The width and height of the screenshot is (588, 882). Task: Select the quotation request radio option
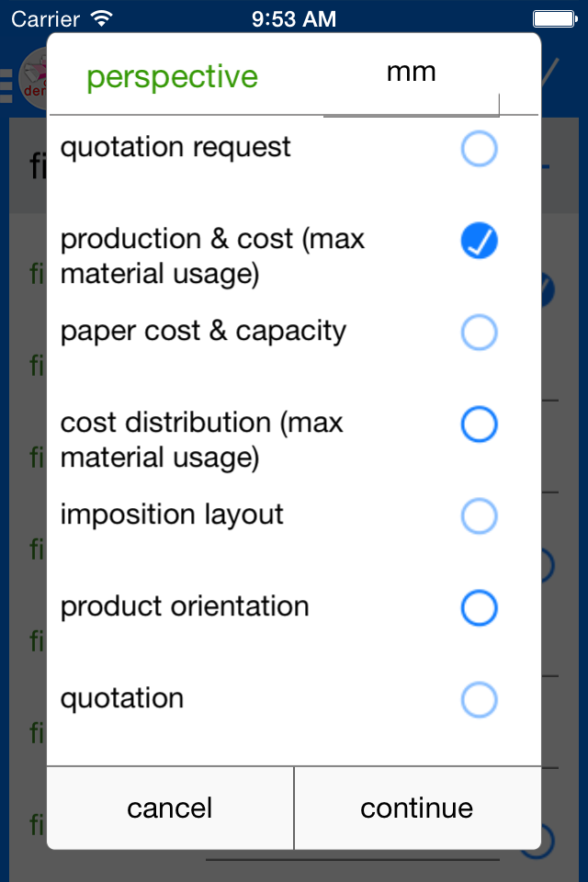point(479,149)
